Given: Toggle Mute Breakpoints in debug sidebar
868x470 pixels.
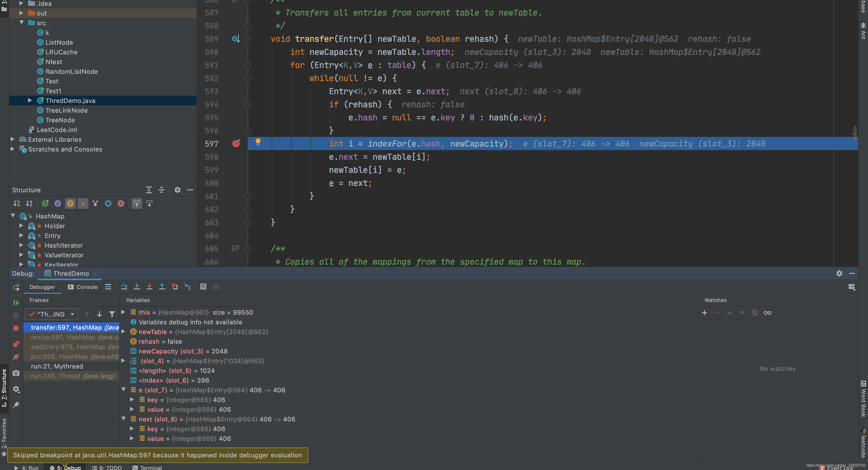Looking at the screenshot, I should 16,357.
